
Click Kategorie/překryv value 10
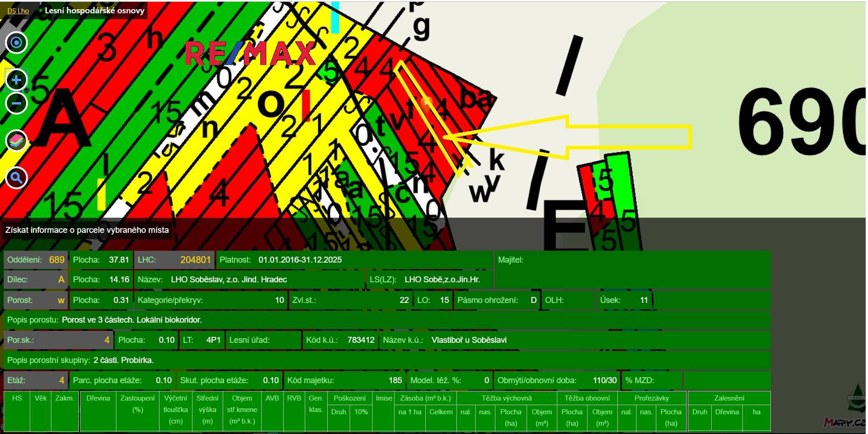[x=280, y=300]
